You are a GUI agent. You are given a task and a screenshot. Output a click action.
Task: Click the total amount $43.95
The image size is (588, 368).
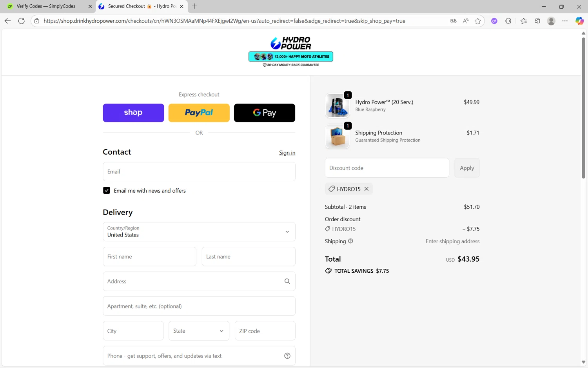pyautogui.click(x=468, y=259)
